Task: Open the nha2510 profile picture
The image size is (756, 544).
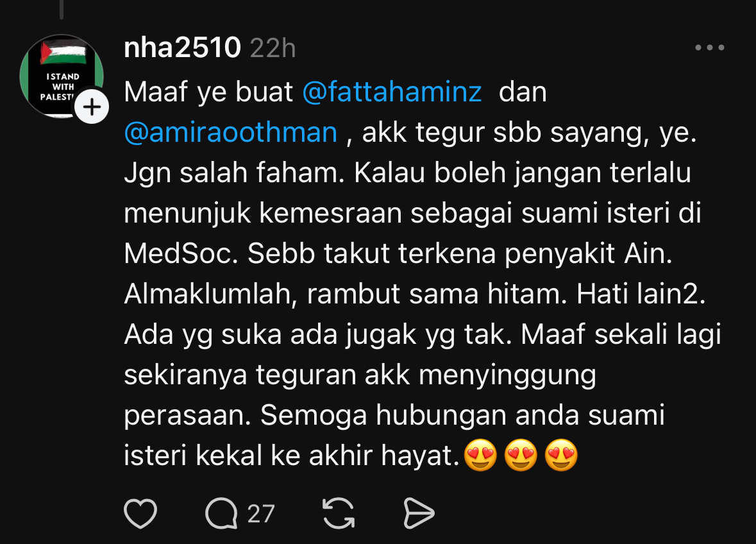Action: point(61,76)
